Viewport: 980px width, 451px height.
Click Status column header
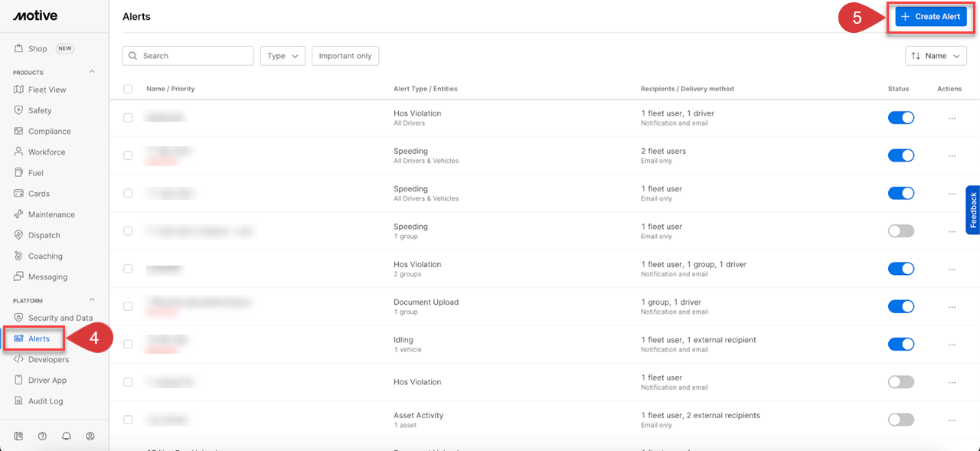899,89
